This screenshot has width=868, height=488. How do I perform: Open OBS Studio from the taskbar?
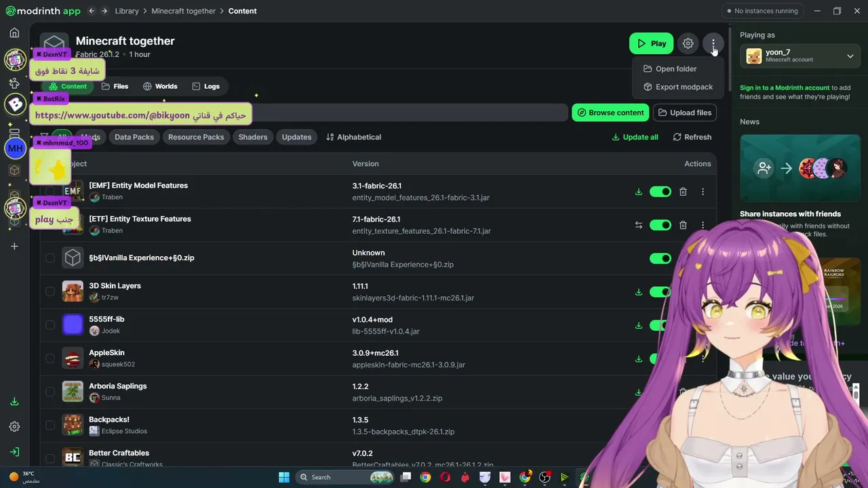tap(545, 477)
